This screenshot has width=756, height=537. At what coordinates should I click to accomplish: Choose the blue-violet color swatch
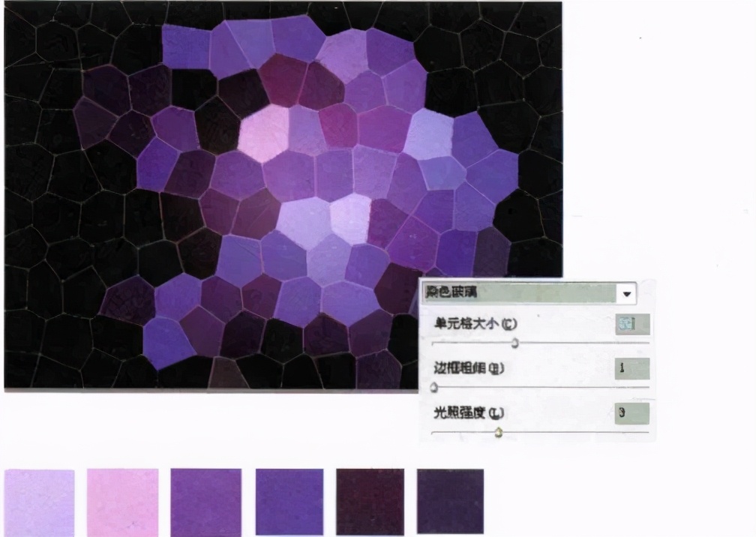289,502
